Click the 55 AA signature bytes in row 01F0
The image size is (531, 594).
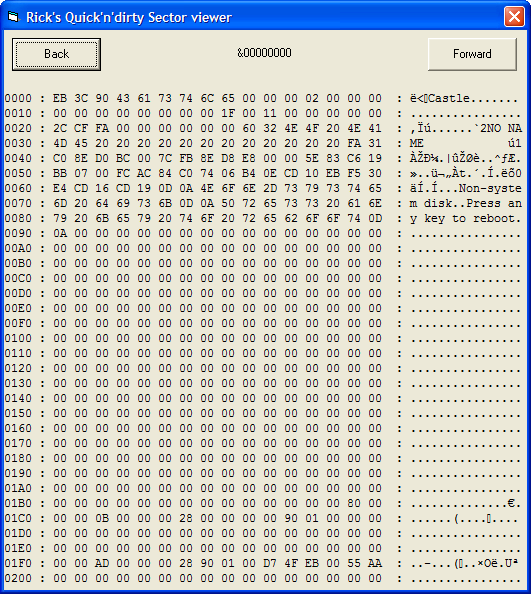coord(364,563)
